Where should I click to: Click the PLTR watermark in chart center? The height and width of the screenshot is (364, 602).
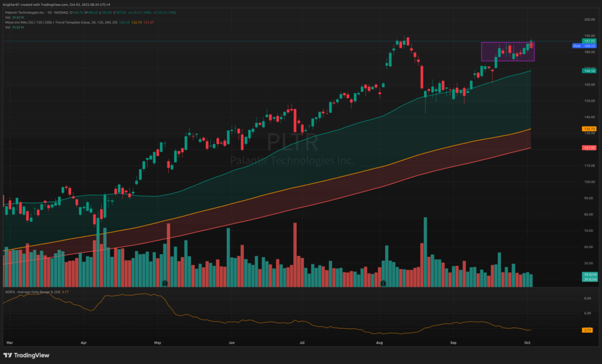point(292,143)
